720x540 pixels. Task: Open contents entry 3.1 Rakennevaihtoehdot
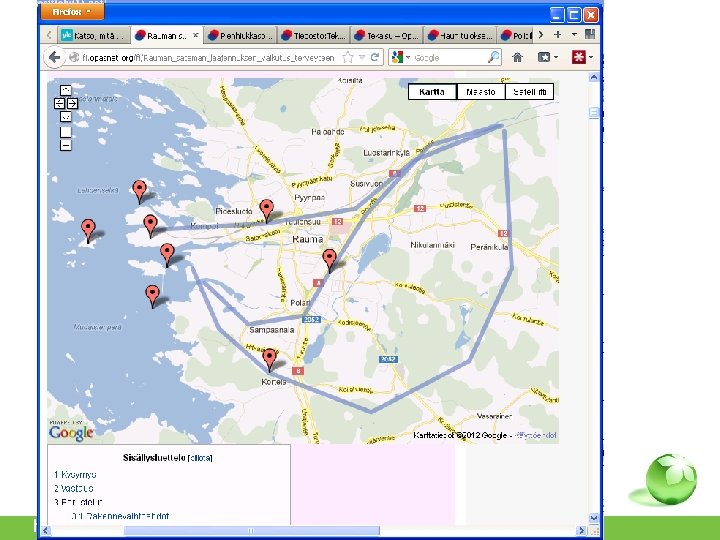(120, 516)
